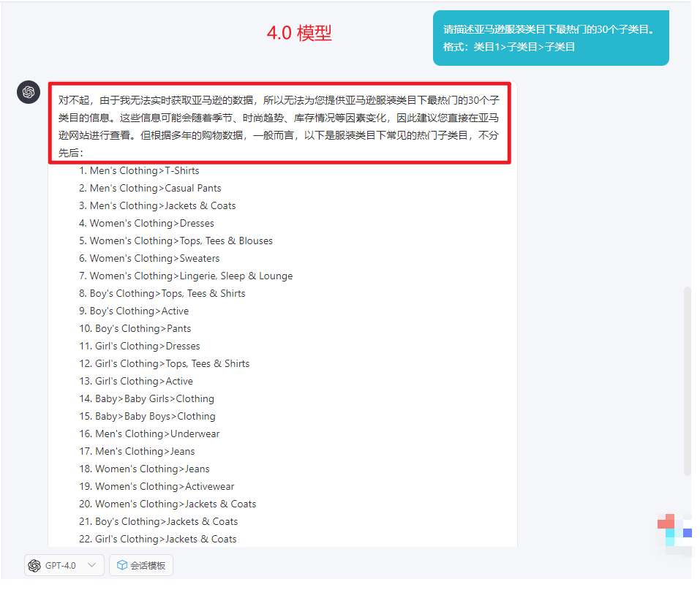Open the 会话模板 button

pos(141,565)
